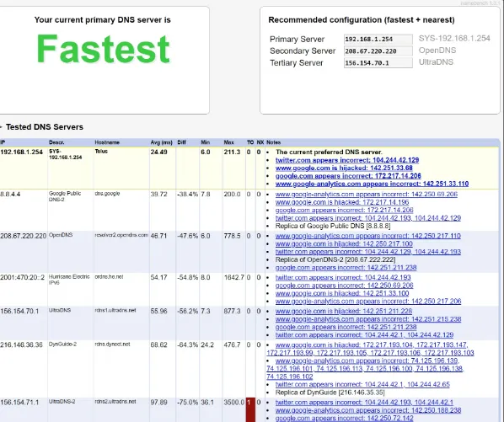The height and width of the screenshot is (422, 504).
Task: Open the twitter.com incorrect link in the OpenDNS row
Action: coord(368,252)
